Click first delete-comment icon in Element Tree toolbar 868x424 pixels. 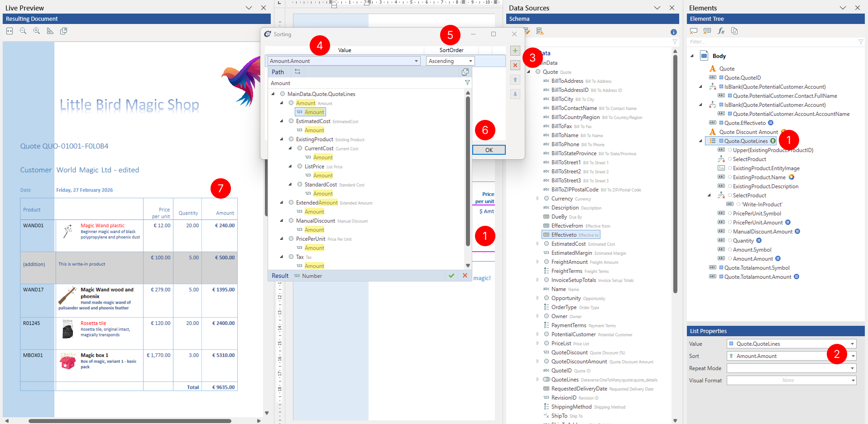pyautogui.click(x=694, y=31)
